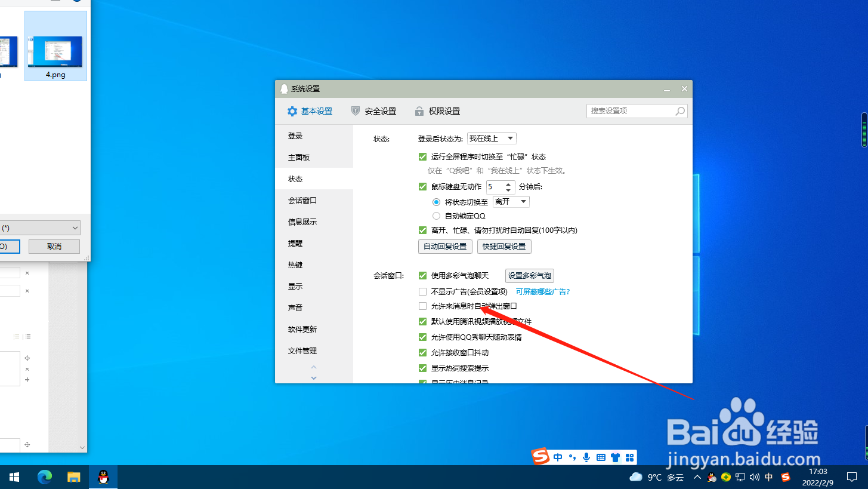This screenshot has width=868, height=489.
Task: Increase idle minutes with up stepper arrow
Action: [x=509, y=184]
